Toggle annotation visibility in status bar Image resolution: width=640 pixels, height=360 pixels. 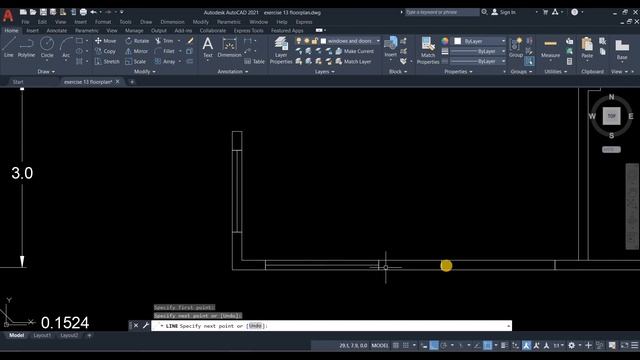527,345
